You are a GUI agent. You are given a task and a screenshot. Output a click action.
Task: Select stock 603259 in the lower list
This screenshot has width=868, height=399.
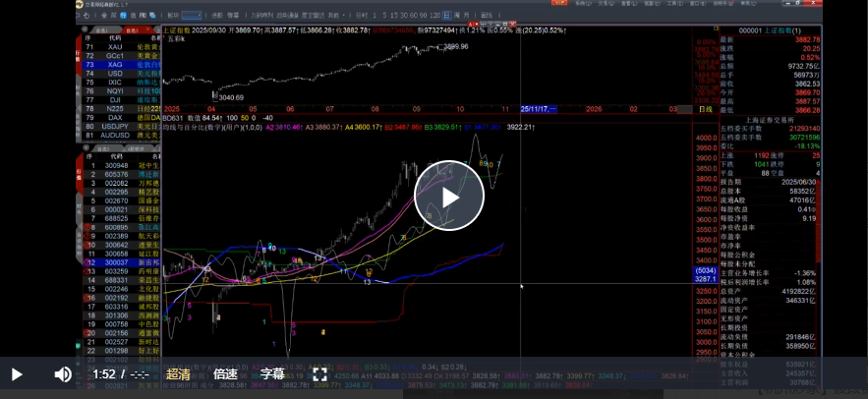point(121,271)
